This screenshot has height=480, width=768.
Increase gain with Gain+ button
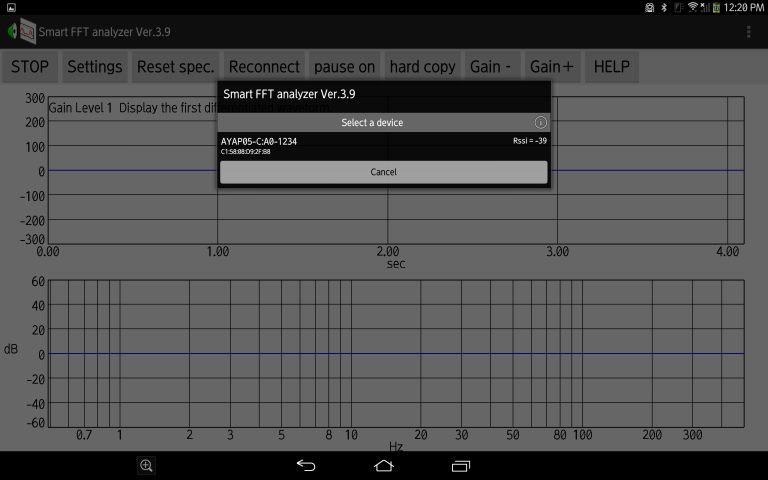[552, 67]
